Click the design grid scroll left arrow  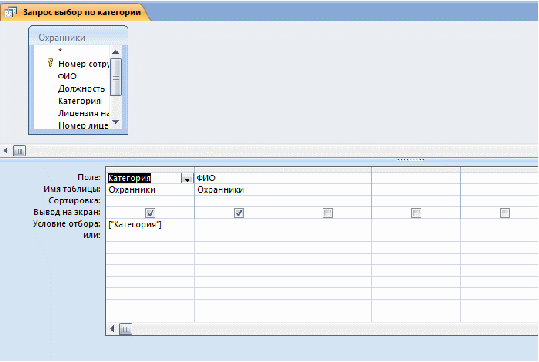pyautogui.click(x=112, y=329)
